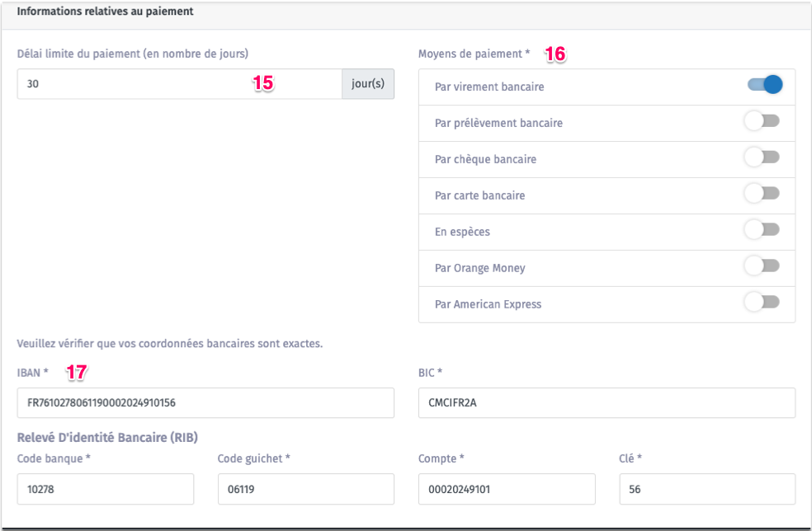This screenshot has height=531, width=812.
Task: Disable the 'Par virement bancaire' toggle
Action: [x=764, y=85]
